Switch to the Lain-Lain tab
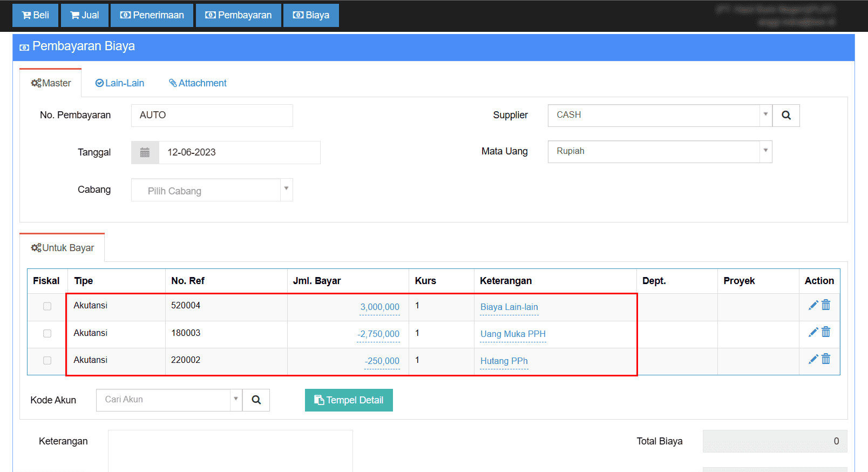The height and width of the screenshot is (472, 868). click(120, 83)
